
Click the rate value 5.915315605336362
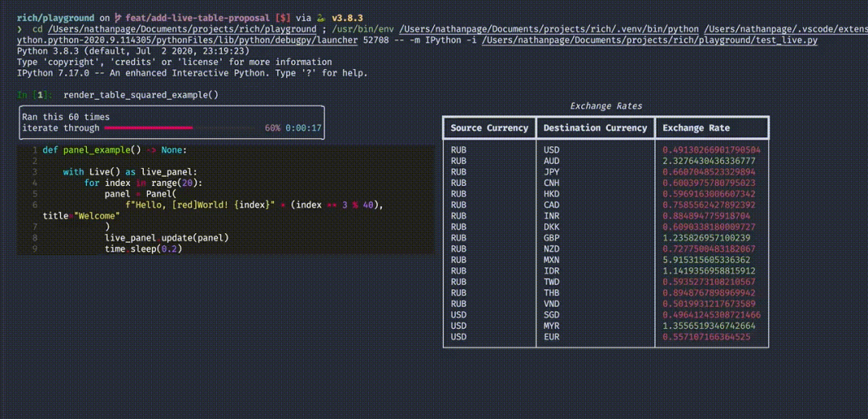point(706,260)
